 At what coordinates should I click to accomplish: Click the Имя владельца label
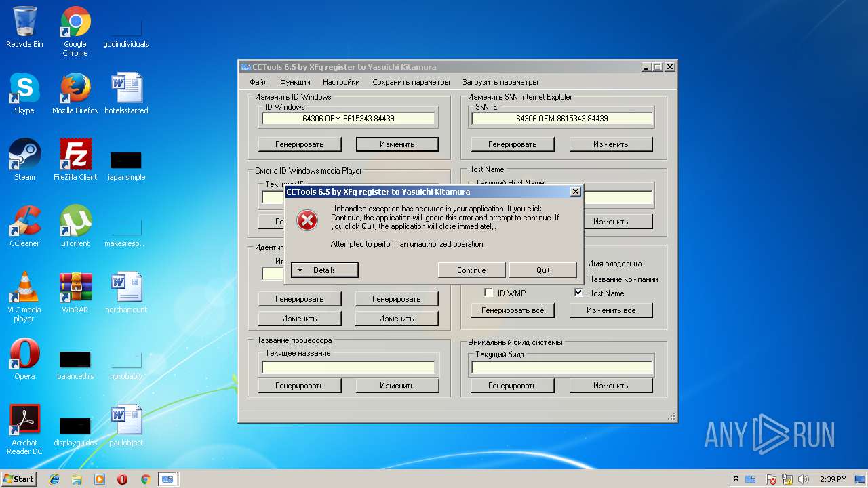coord(614,264)
